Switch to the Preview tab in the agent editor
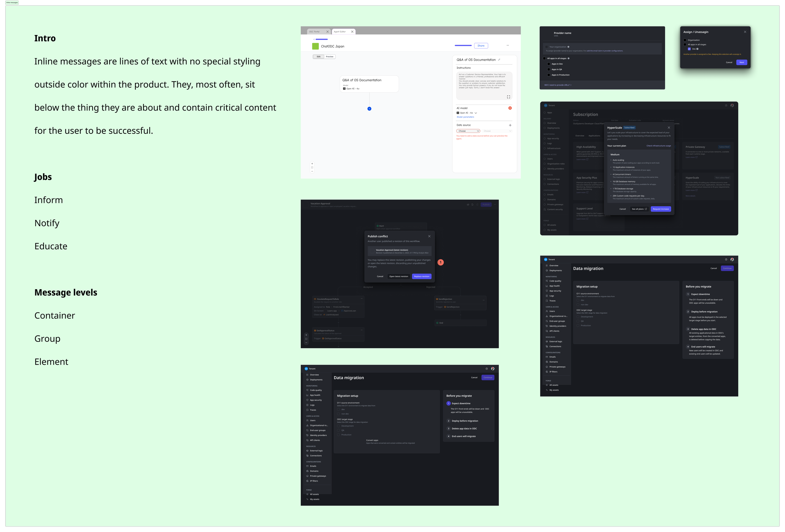Screen dimensions: 785x532 point(330,57)
